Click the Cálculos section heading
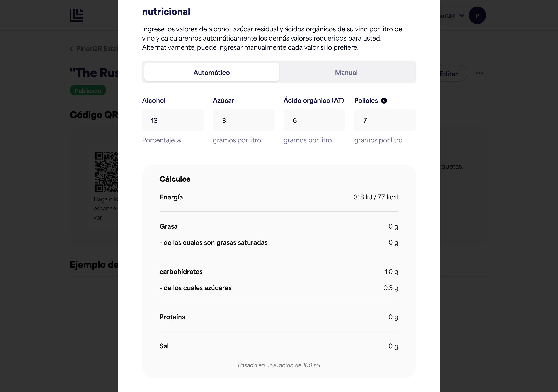Viewport: 558px width, 392px height. click(175, 179)
